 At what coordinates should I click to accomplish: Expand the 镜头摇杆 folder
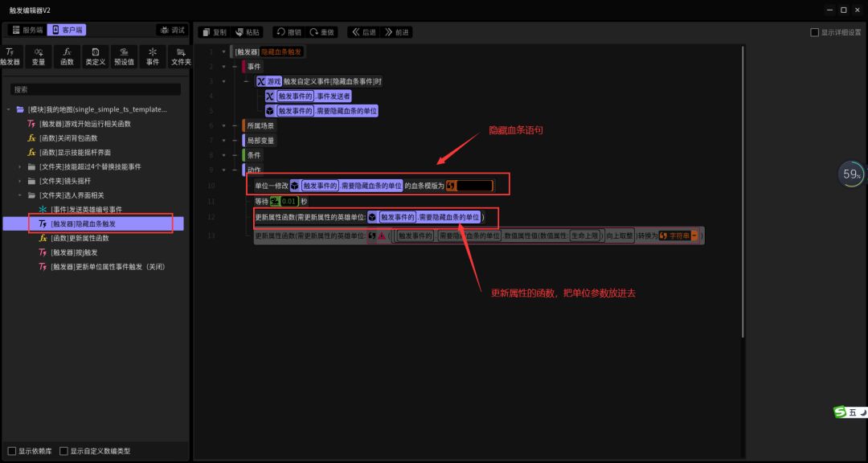coord(20,181)
